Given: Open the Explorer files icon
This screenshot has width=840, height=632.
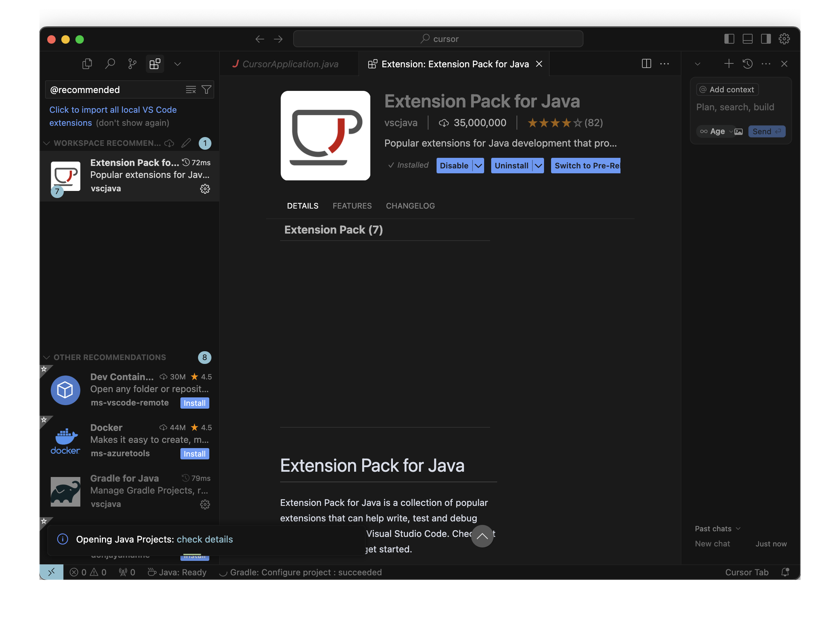Looking at the screenshot, I should point(87,64).
